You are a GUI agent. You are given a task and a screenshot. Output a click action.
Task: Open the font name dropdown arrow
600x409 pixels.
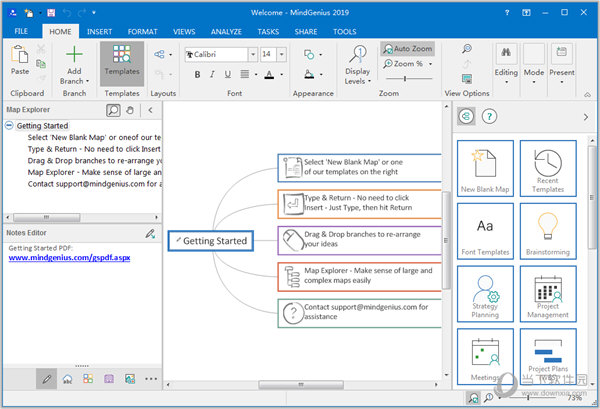coord(253,55)
